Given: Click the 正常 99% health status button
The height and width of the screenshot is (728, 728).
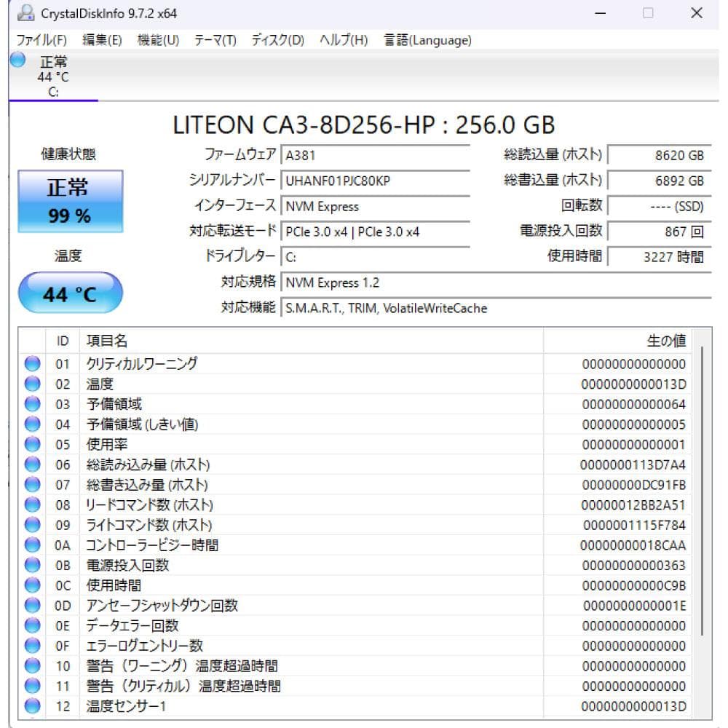Looking at the screenshot, I should [x=69, y=197].
